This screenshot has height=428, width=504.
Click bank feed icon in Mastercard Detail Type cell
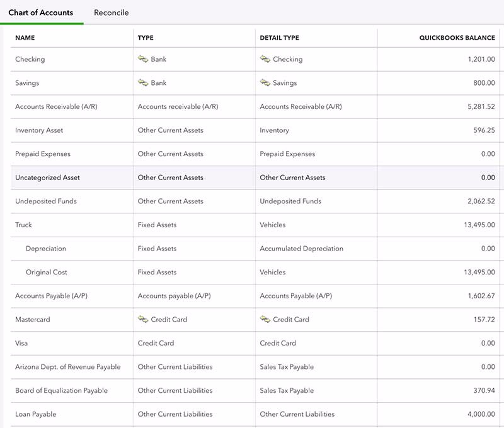click(265, 319)
